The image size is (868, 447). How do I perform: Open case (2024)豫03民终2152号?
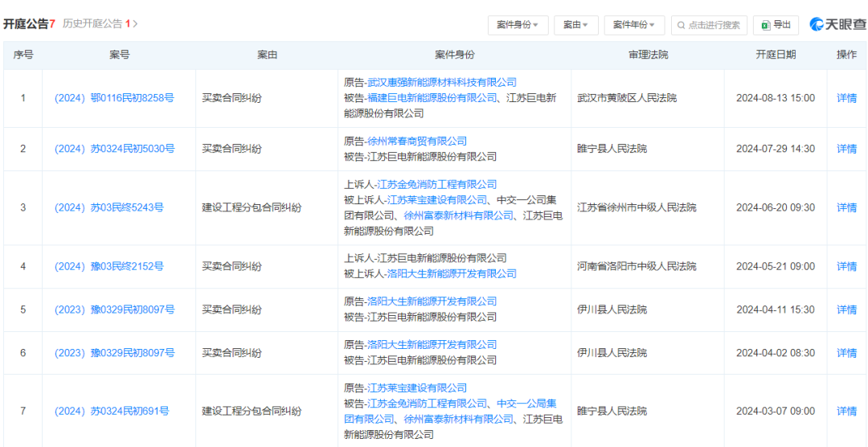point(109,266)
